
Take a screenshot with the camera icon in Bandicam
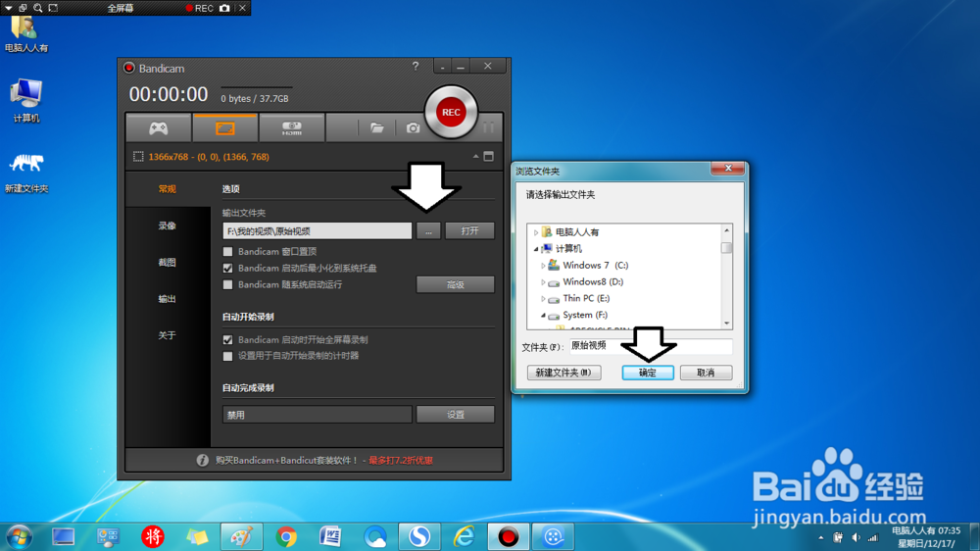(x=414, y=128)
